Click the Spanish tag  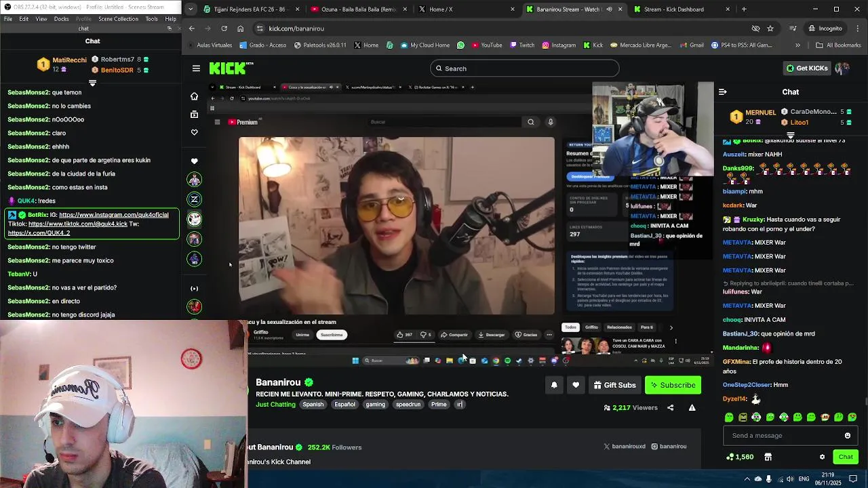click(x=313, y=405)
